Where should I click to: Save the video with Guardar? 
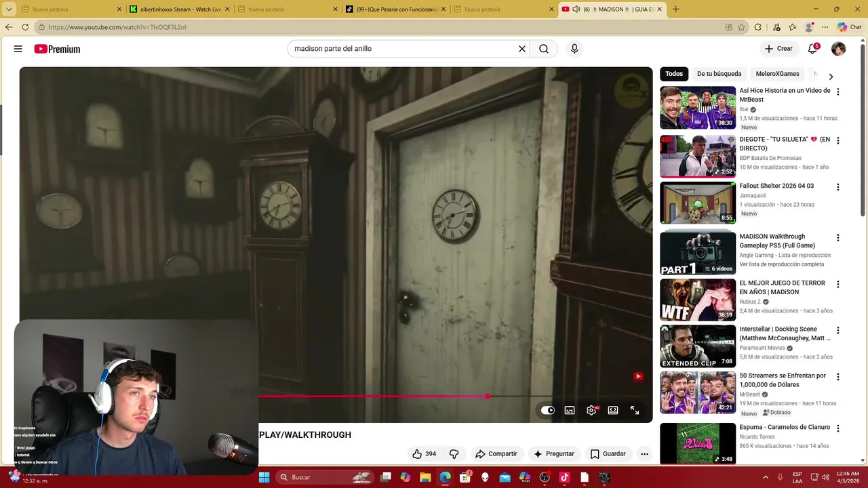[608, 454]
